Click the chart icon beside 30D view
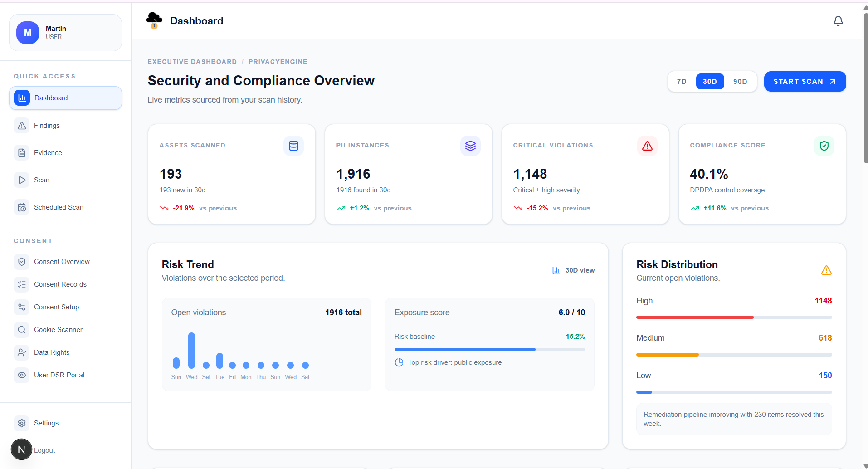 [556, 270]
